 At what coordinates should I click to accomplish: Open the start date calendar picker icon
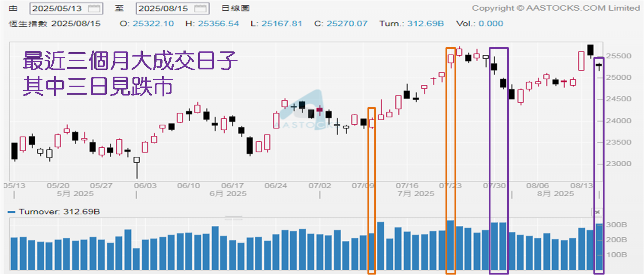pos(94,8)
